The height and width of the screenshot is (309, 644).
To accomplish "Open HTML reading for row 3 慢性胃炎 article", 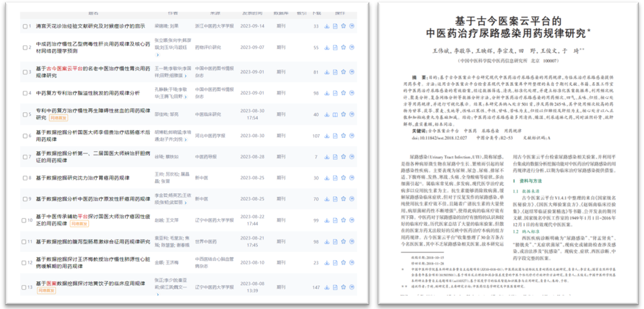I will 335,71.
